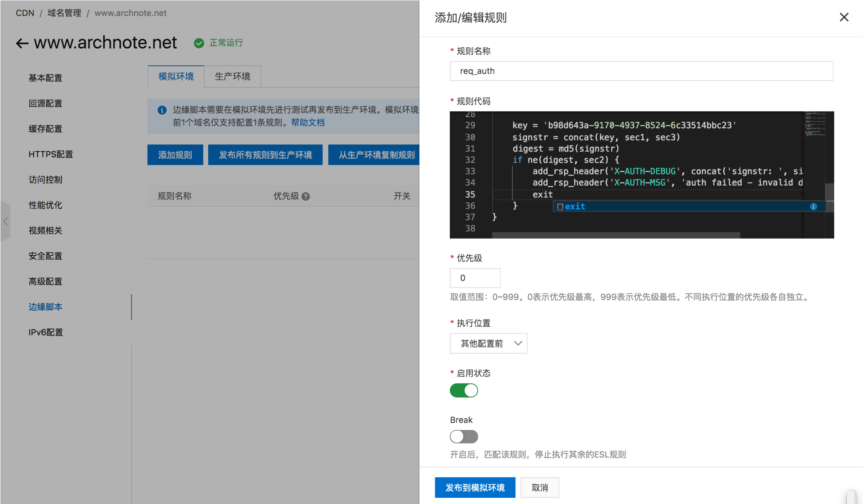Switch to the 生产环境 tab

[232, 76]
